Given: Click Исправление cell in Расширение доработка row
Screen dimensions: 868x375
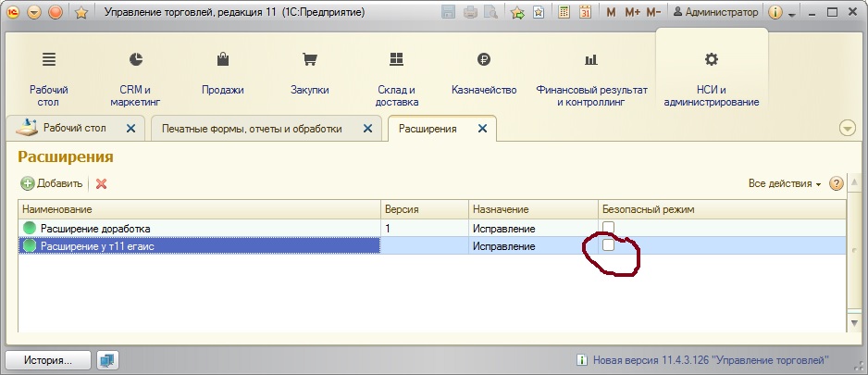Looking at the screenshot, I should [x=533, y=228].
